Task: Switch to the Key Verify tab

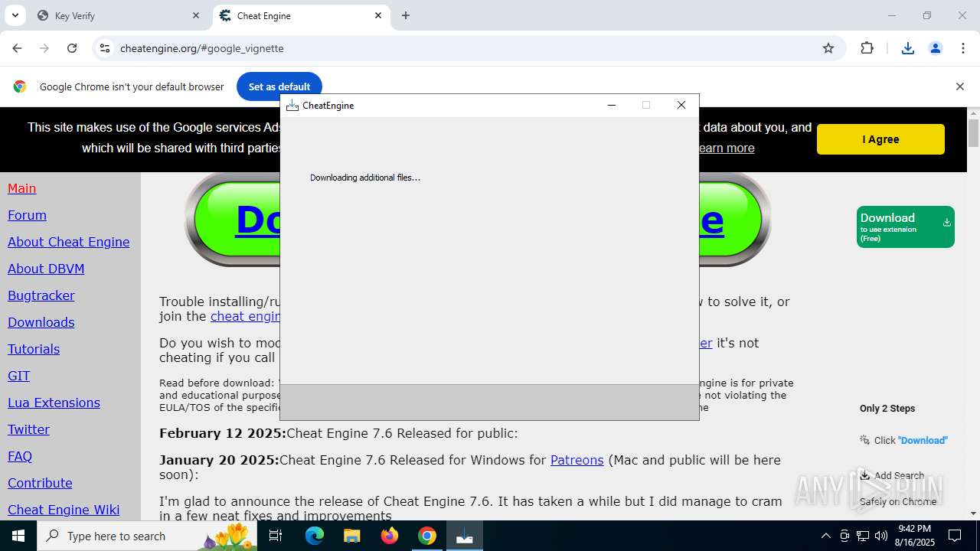Action: pos(119,15)
